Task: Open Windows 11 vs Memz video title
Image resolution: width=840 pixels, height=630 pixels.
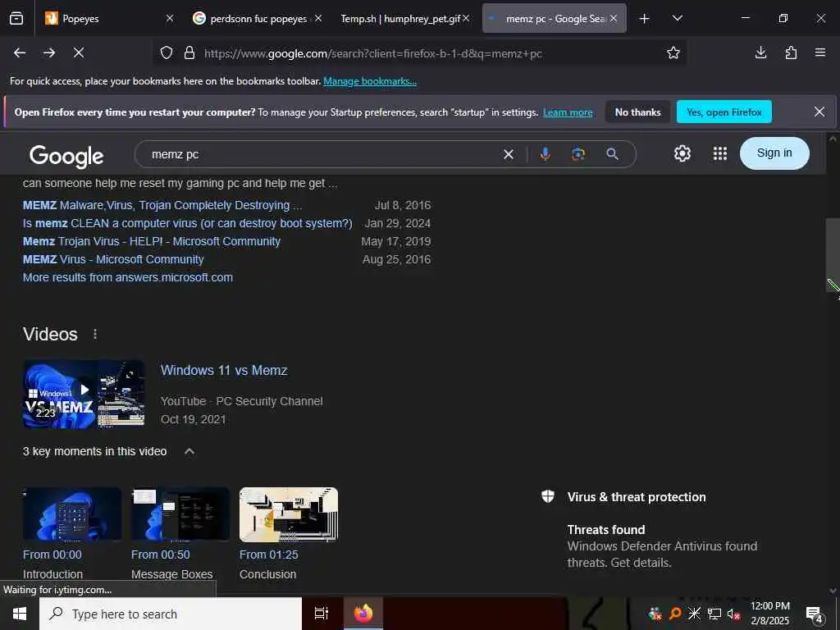Action: click(224, 370)
